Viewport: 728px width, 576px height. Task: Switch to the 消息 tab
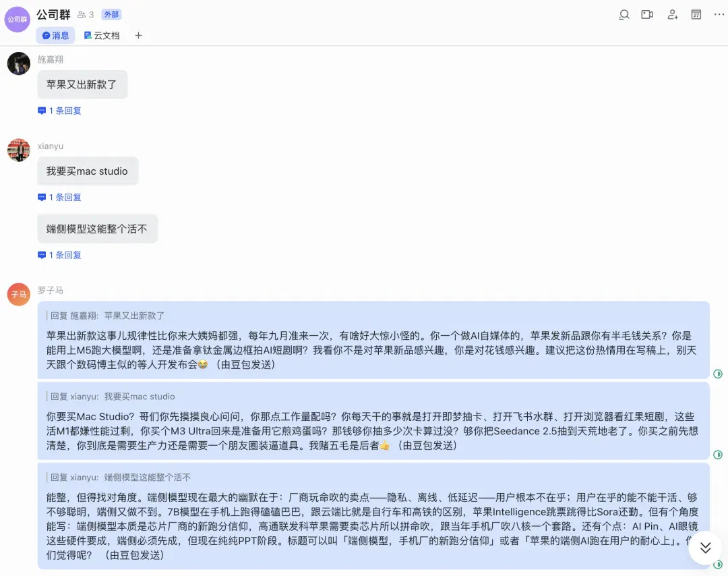(56, 35)
